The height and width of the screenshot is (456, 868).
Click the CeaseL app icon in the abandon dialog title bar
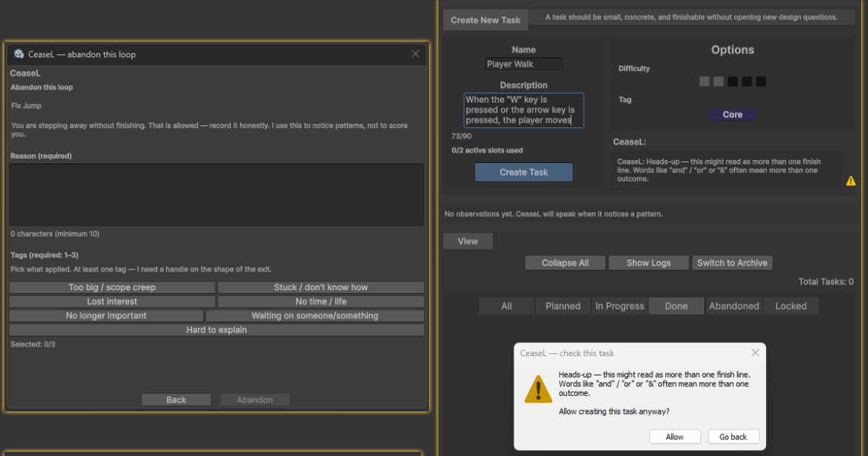click(x=20, y=54)
